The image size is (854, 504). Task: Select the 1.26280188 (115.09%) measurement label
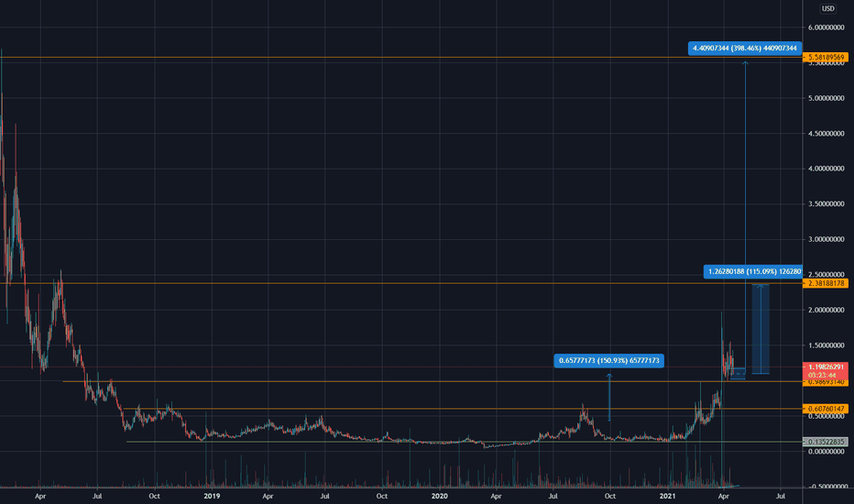pos(752,271)
